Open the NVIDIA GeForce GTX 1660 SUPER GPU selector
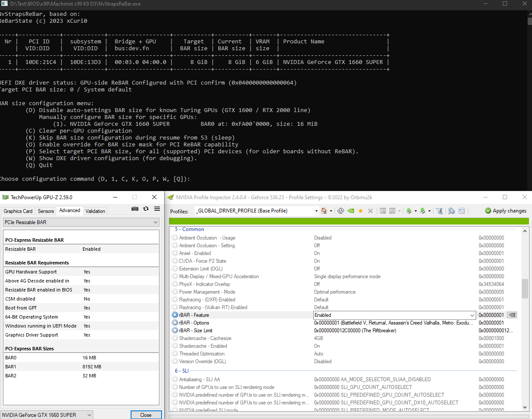 click(x=46, y=415)
